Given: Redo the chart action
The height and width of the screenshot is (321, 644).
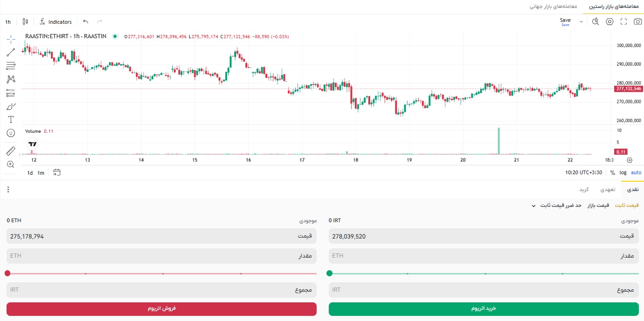Looking at the screenshot, I should pos(99,21).
